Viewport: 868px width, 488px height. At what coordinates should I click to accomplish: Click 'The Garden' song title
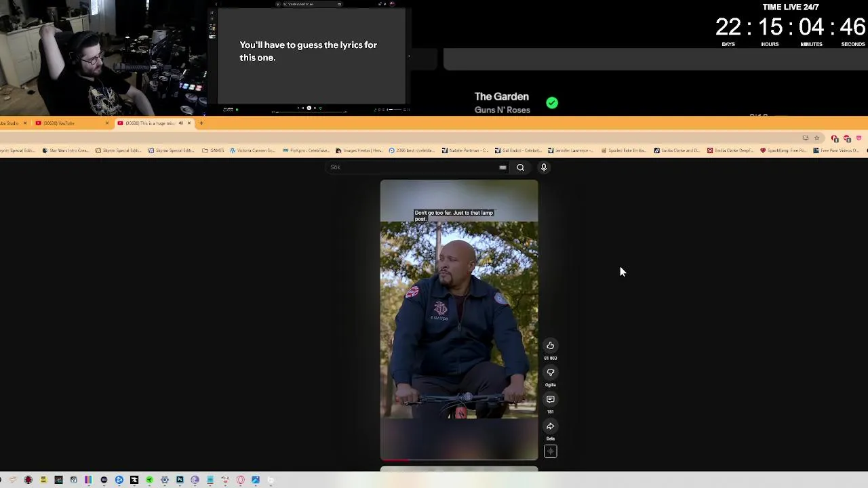click(x=502, y=96)
